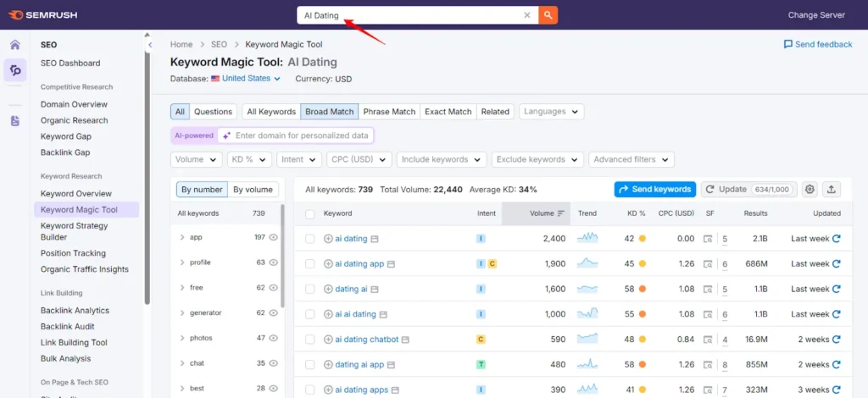
Task: Expand the 'photos' keyword group
Action: coord(182,338)
